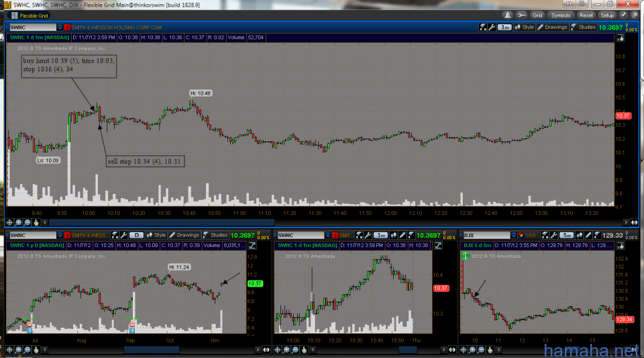This screenshot has height=358, width=644.
Task: Open the Grid menu
Action: tap(537, 15)
